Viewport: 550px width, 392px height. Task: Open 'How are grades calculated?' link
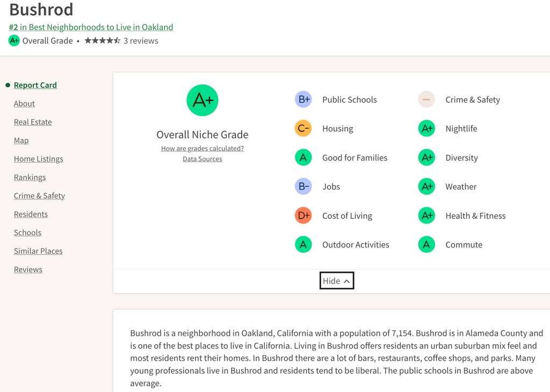click(202, 148)
